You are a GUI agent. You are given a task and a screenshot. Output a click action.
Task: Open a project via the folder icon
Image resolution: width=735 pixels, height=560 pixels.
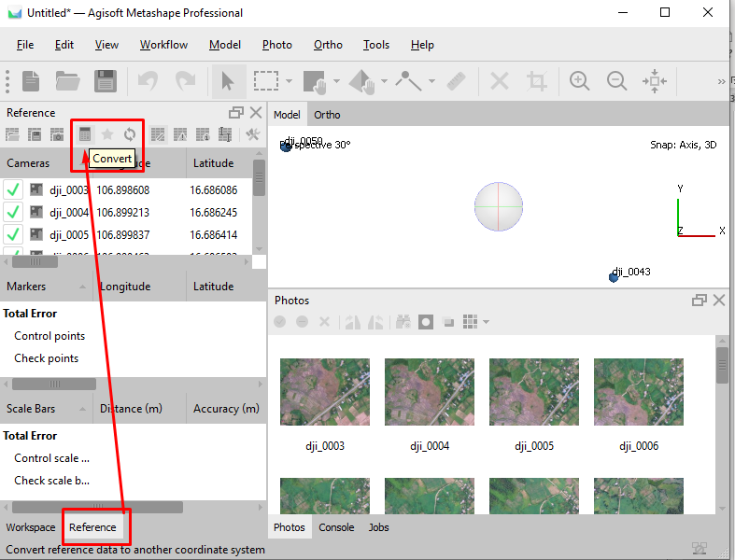67,81
